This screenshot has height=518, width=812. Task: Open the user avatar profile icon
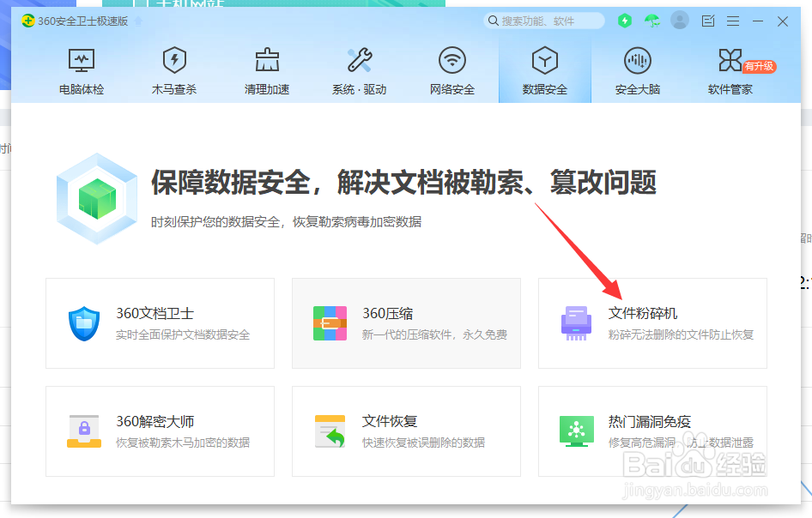click(x=679, y=20)
